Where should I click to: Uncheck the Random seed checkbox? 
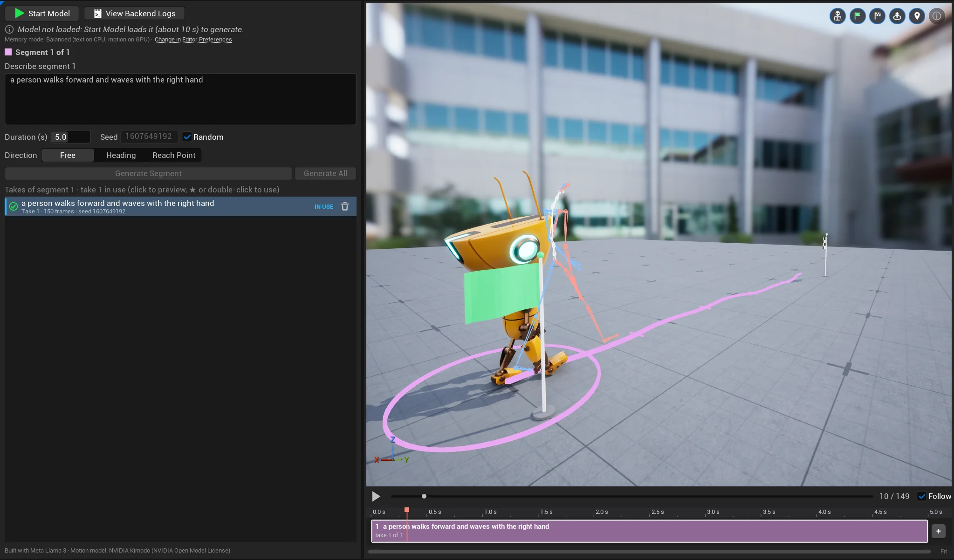187,137
